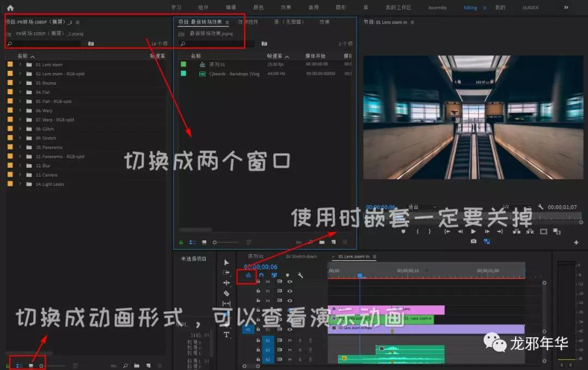The height and width of the screenshot is (370, 588).
Task: Go to Out point in Program monitor
Action: [x=500, y=232]
